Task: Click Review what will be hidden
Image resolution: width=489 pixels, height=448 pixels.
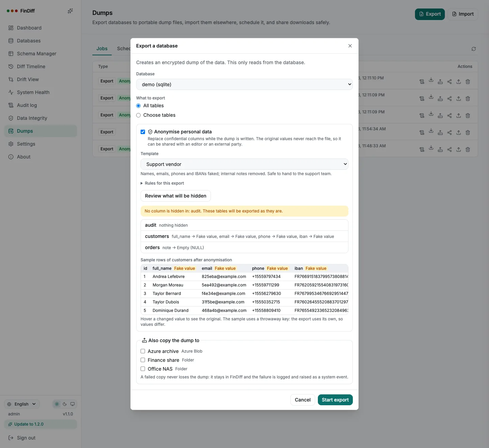Action: pyautogui.click(x=176, y=196)
